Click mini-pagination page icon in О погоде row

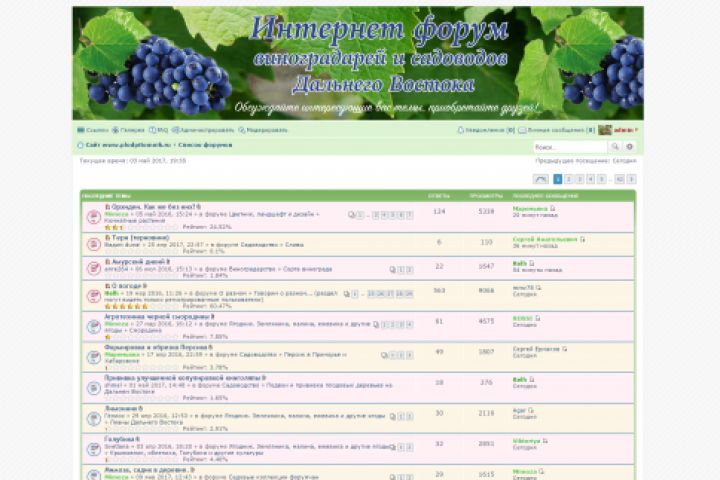(x=347, y=294)
